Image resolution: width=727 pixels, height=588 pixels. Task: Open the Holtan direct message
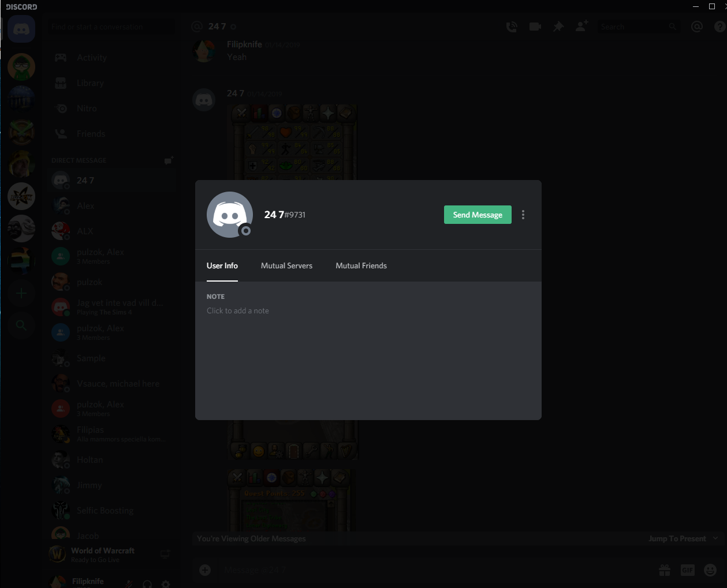tap(113, 460)
